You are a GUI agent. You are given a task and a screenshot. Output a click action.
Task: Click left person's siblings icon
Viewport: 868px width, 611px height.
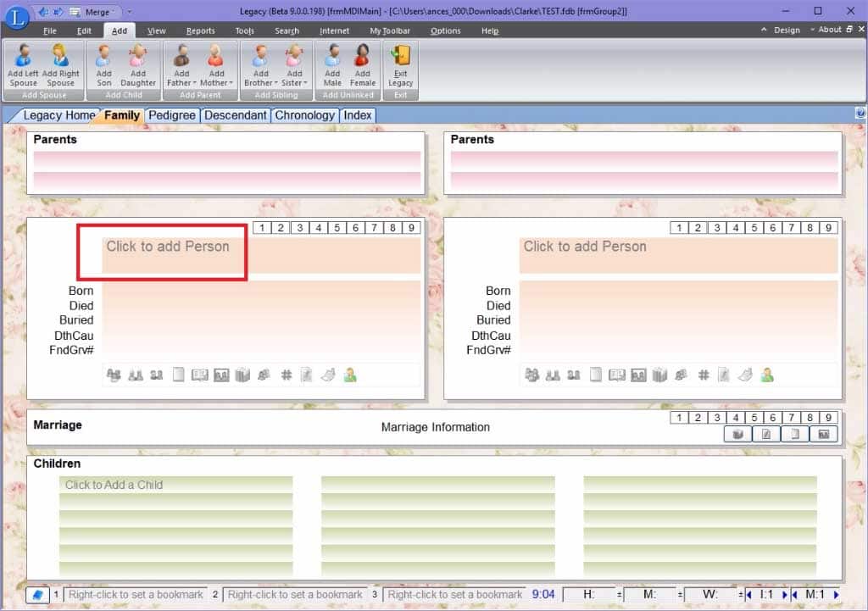(157, 375)
